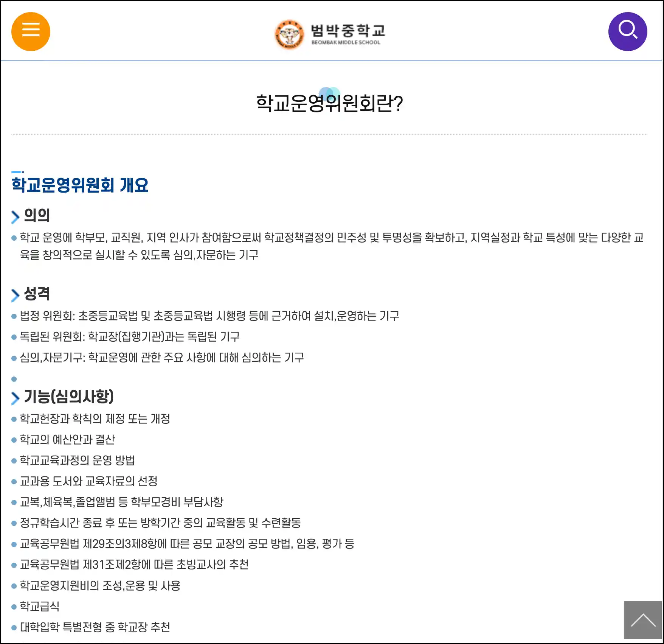Click the item 학교운영지원비의 조성,운용 및 사용
This screenshot has width=664, height=644.
[x=100, y=585]
